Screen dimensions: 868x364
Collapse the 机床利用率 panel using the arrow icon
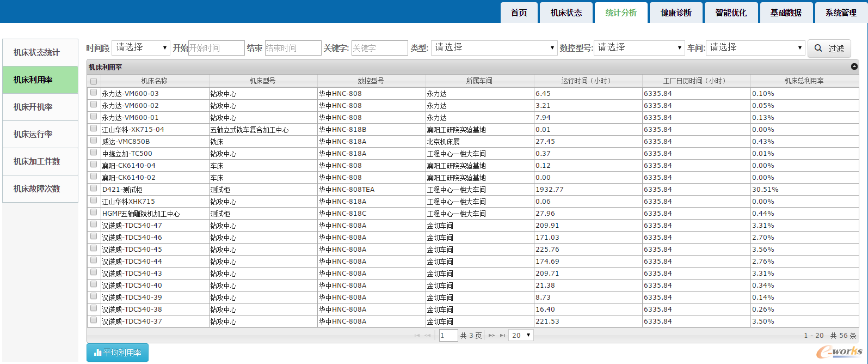(x=854, y=66)
